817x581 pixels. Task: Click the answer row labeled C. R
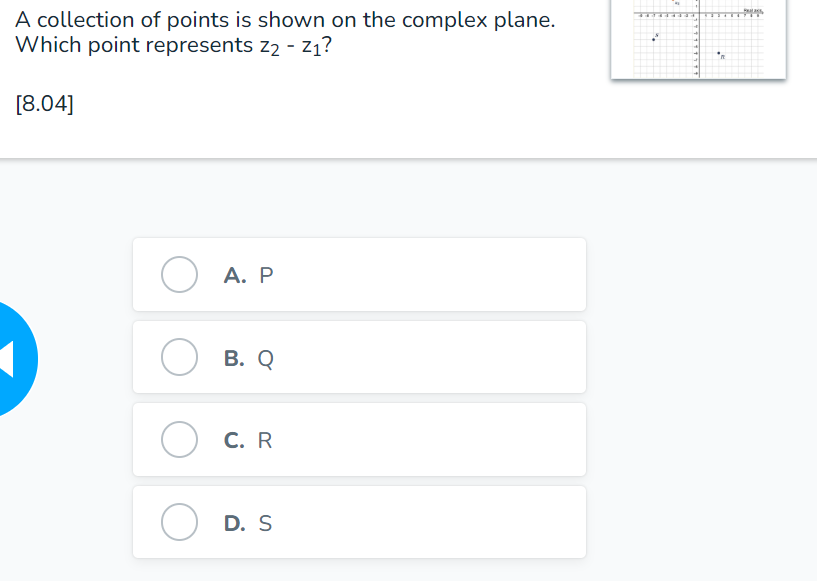coord(359,439)
